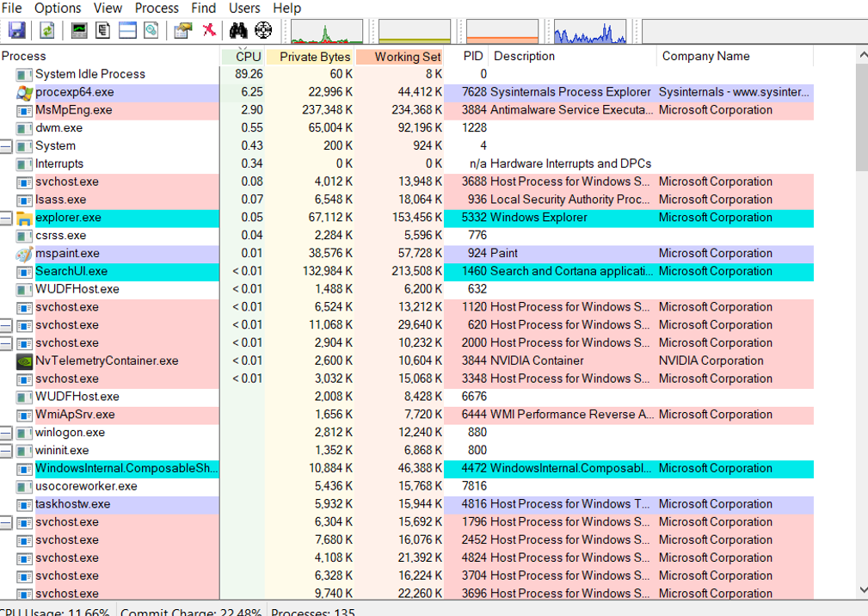Image resolution: width=868 pixels, height=616 pixels.
Task: Click the Sysinternals Process Explorer description
Action: point(570,92)
